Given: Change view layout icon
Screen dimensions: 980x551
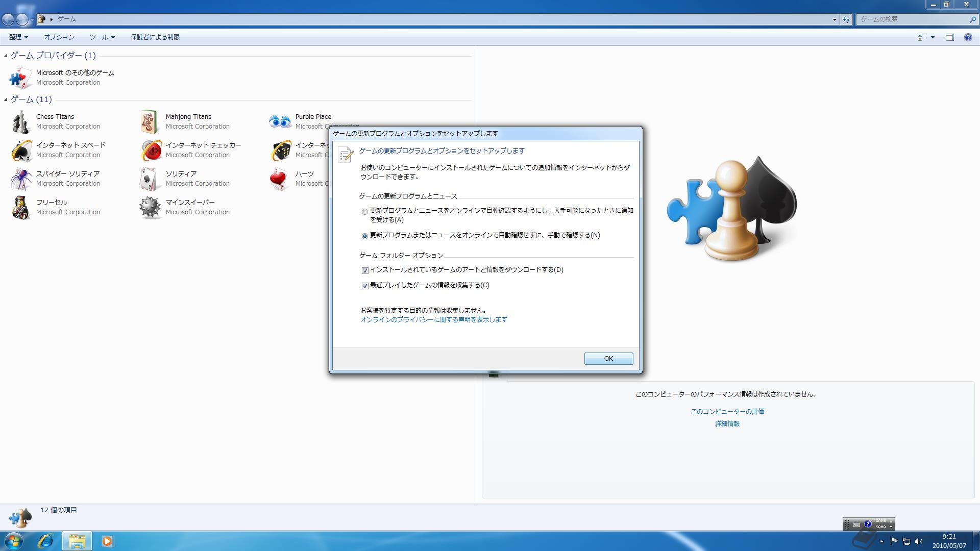Looking at the screenshot, I should coord(922,37).
